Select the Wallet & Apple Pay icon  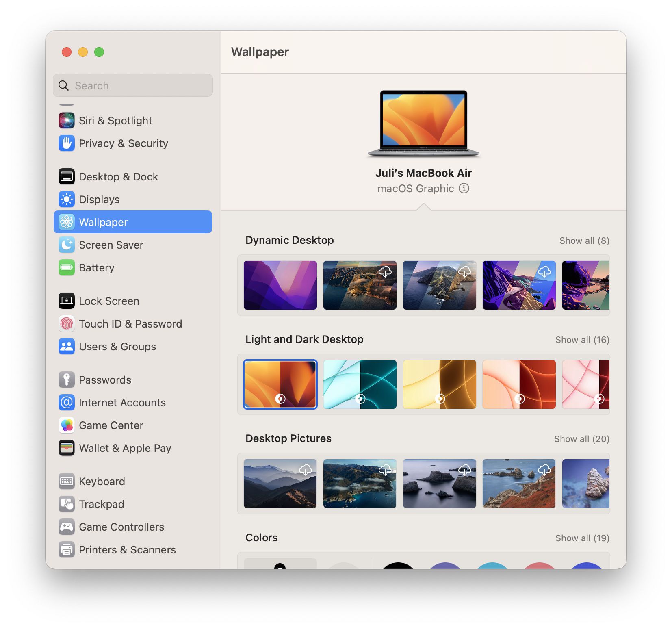[66, 448]
